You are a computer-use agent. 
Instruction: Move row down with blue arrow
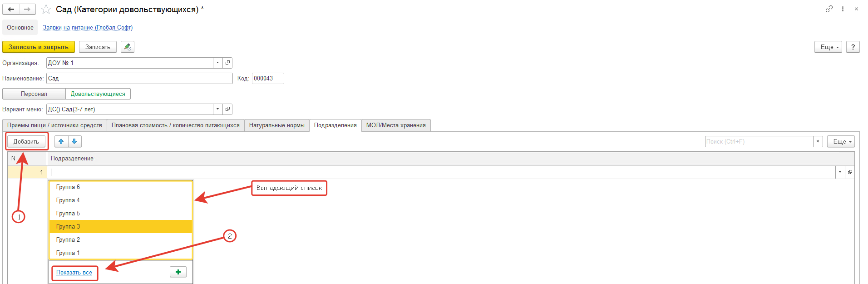coord(74,141)
